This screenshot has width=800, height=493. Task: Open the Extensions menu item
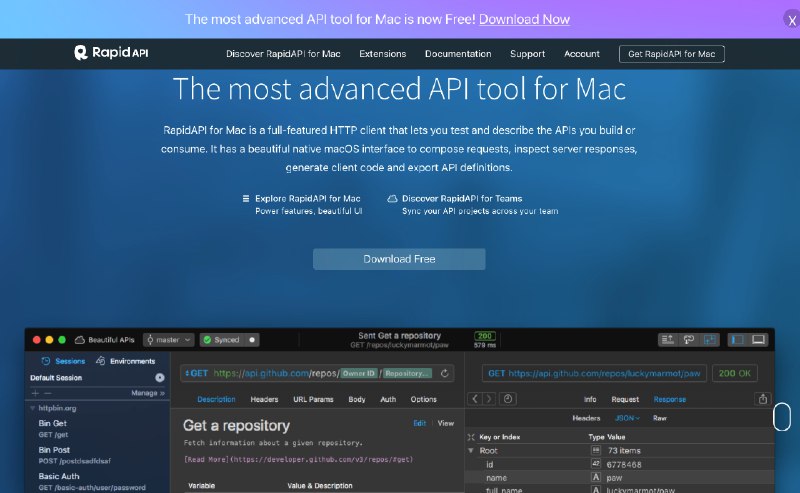(382, 54)
